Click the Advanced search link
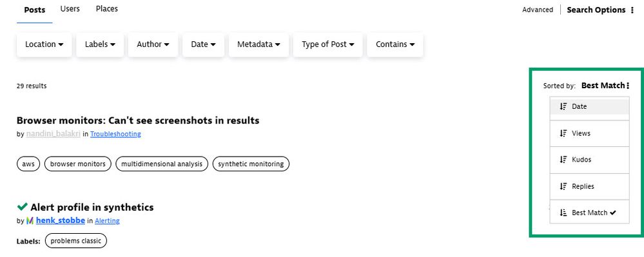The height and width of the screenshot is (257, 644). [x=538, y=10]
